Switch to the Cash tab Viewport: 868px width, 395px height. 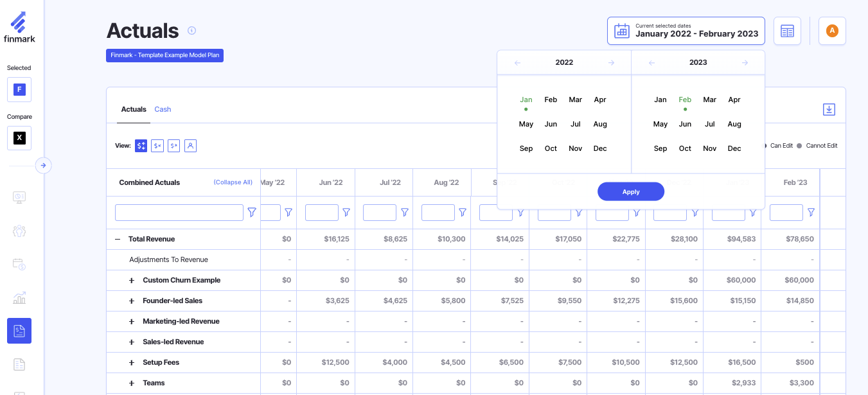click(163, 109)
